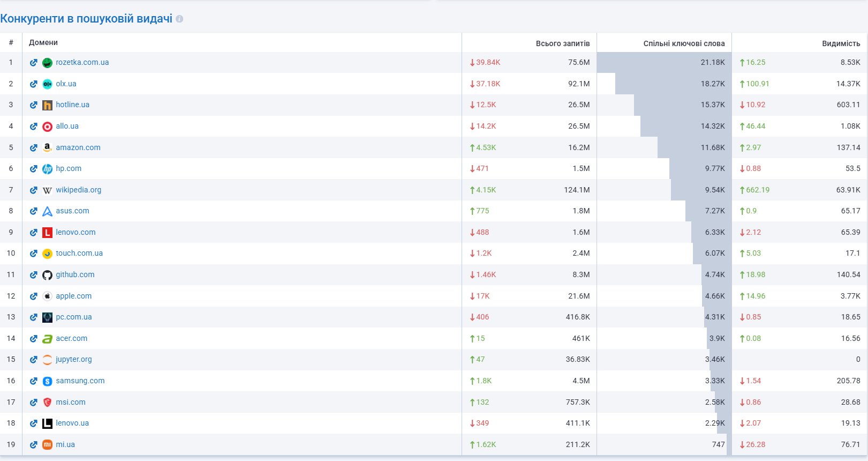Viewport: 868px width, 461px height.
Task: Open the mi.ua domain link
Action: (65, 444)
